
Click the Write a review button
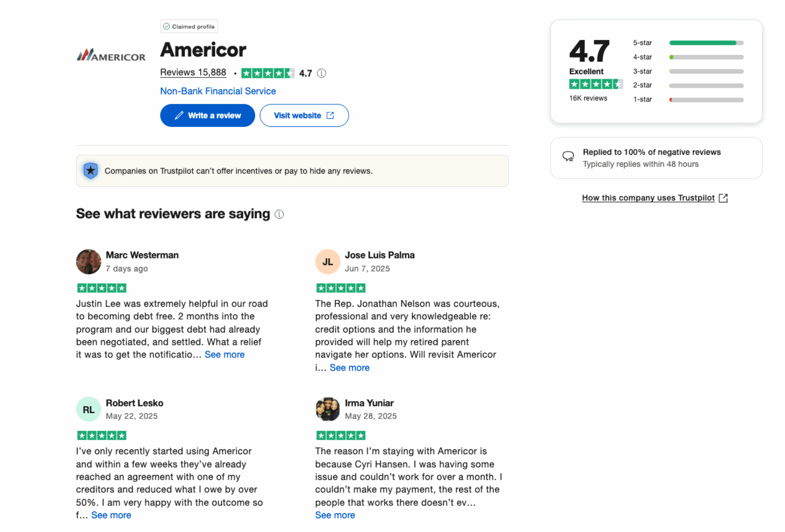tap(207, 115)
